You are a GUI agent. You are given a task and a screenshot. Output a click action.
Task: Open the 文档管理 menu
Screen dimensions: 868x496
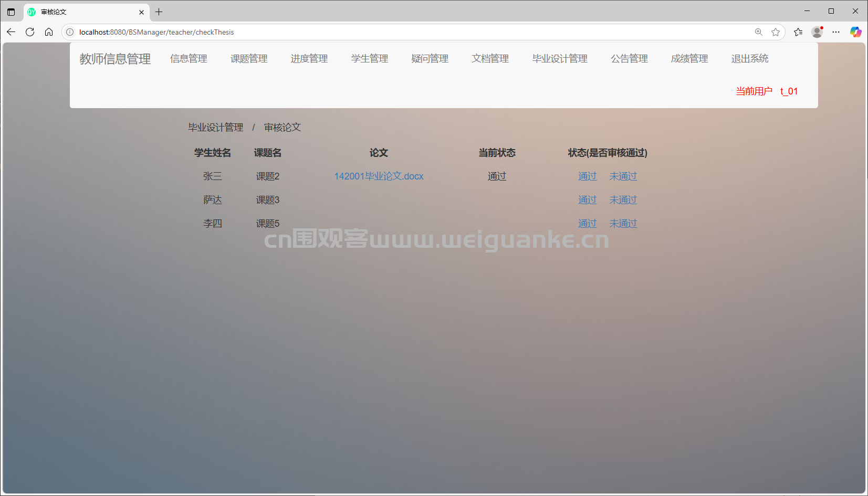tap(490, 59)
